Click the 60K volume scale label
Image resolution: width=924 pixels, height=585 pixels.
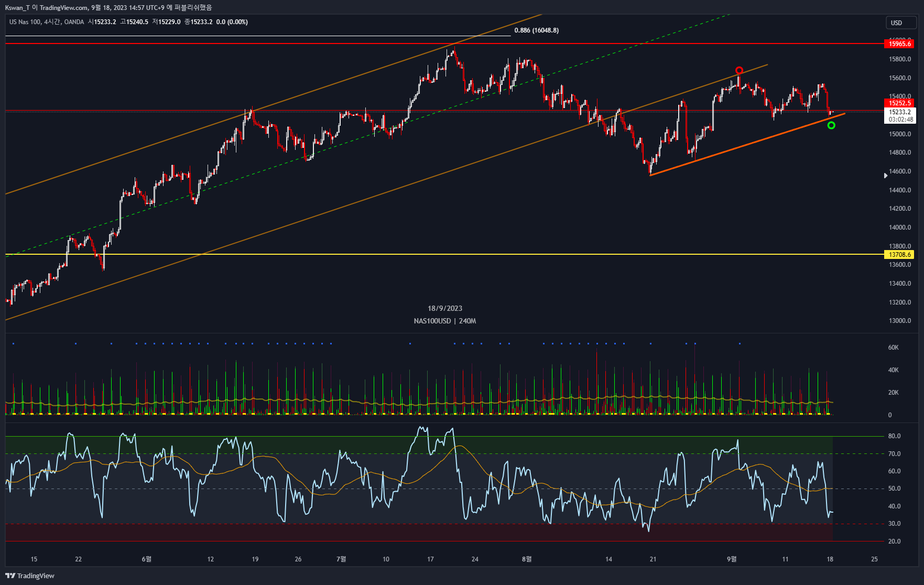coord(894,348)
